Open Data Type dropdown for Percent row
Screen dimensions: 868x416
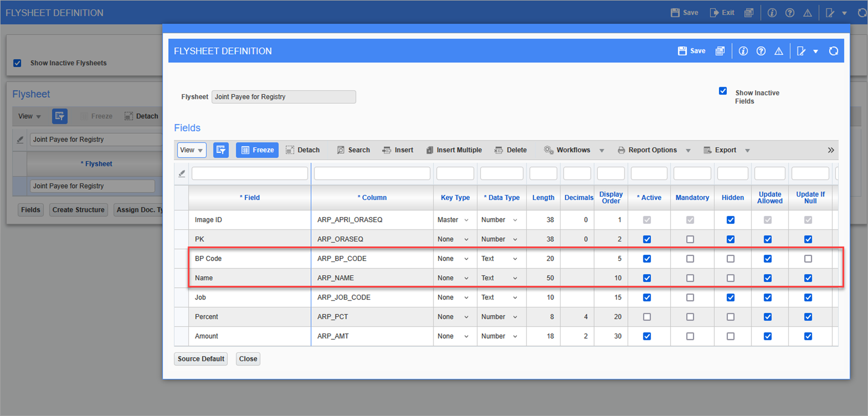pyautogui.click(x=515, y=317)
